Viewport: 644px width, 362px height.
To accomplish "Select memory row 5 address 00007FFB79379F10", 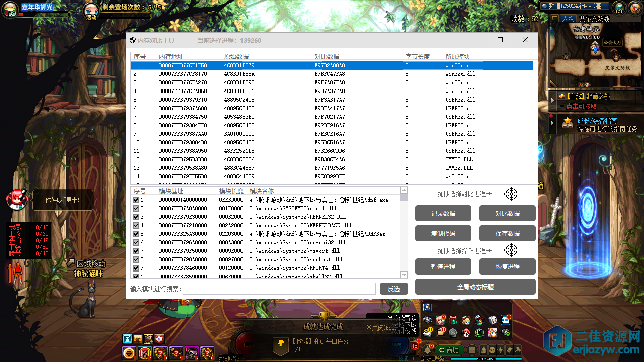I will tap(332, 100).
